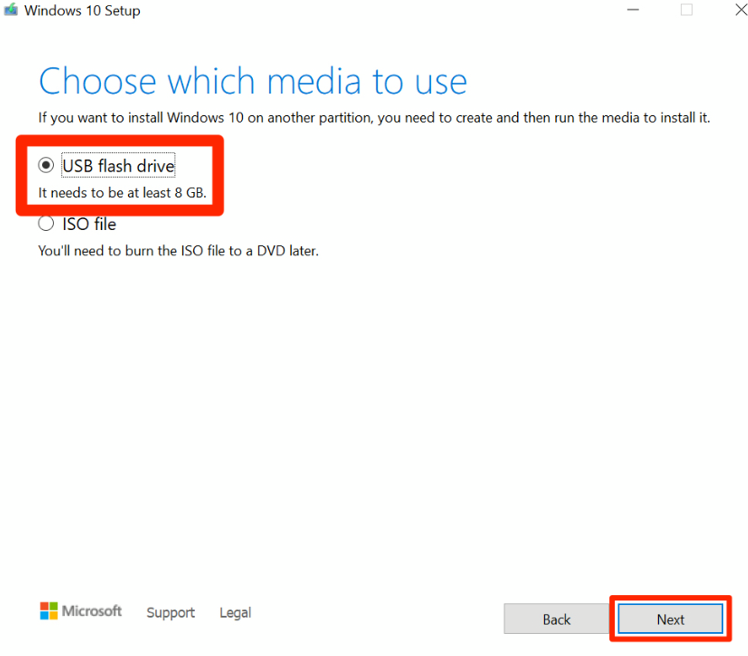The image size is (748, 656).
Task: Click the Microsoft wordmark text
Action: [x=92, y=611]
